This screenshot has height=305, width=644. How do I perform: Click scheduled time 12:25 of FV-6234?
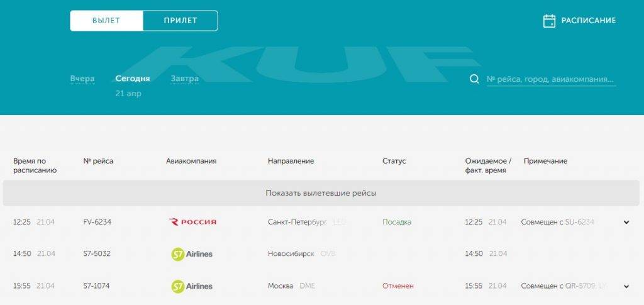(x=22, y=222)
